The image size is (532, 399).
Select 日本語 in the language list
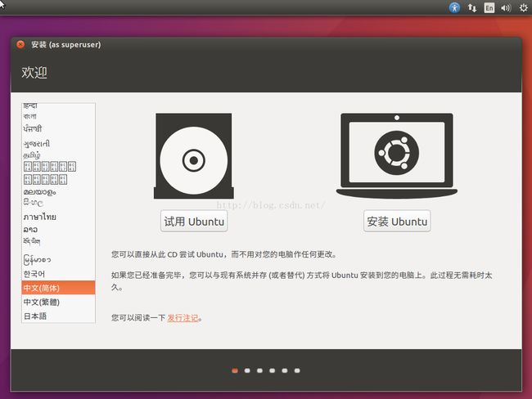click(x=58, y=316)
